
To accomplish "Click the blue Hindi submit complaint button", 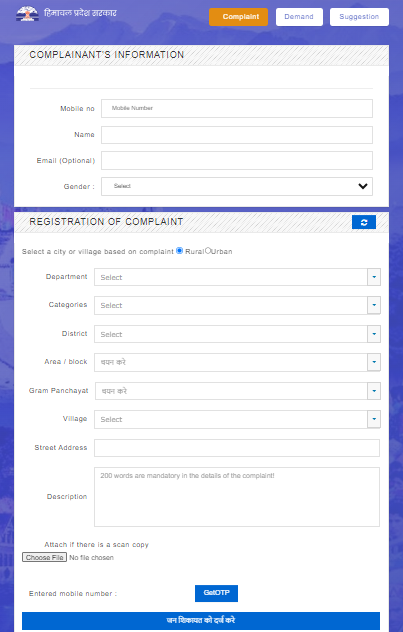I will click(201, 620).
